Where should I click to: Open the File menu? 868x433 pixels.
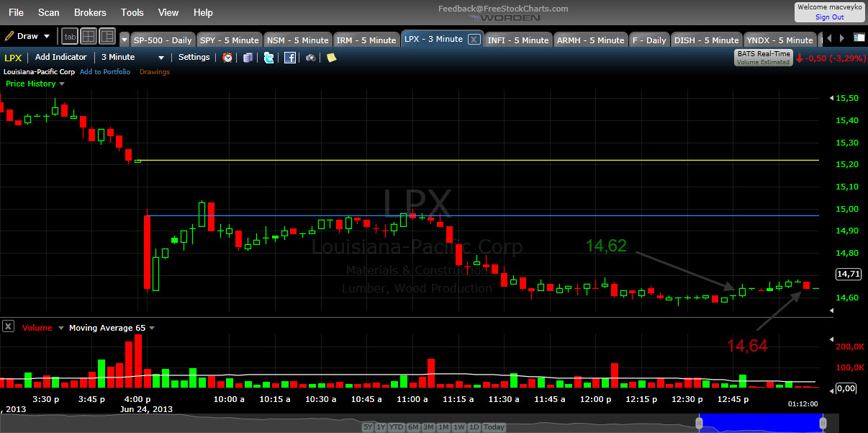[x=15, y=12]
